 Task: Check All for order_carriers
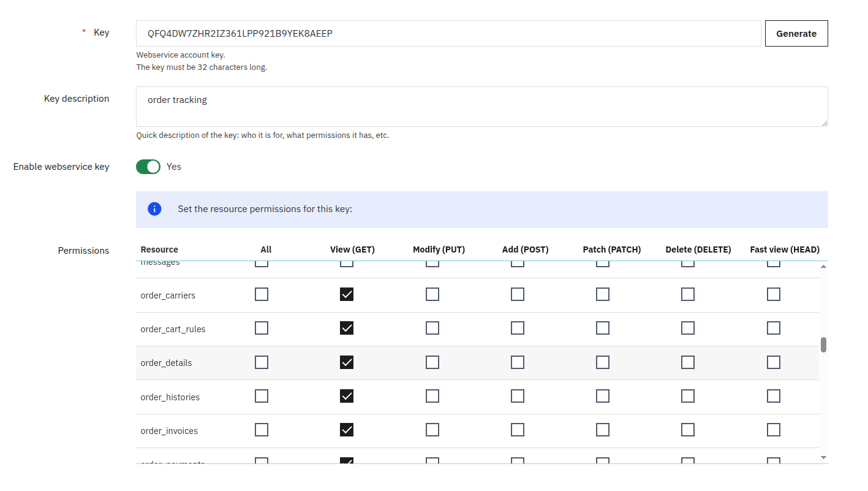tap(262, 295)
